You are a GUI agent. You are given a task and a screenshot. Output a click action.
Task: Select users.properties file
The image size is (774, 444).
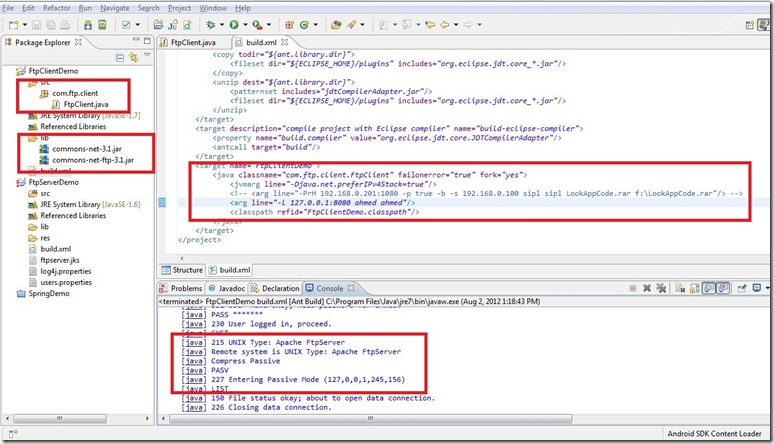pyautogui.click(x=66, y=283)
